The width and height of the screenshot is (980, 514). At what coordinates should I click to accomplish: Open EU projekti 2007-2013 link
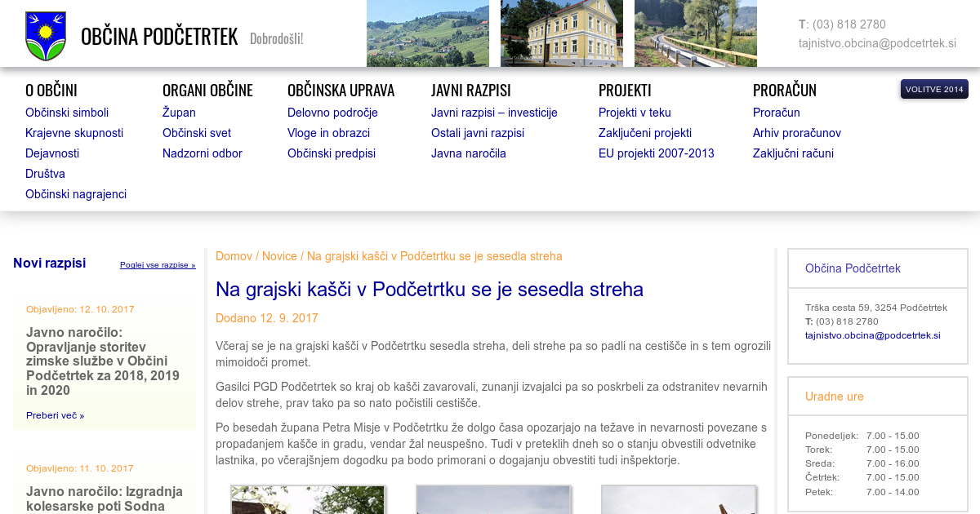656,153
